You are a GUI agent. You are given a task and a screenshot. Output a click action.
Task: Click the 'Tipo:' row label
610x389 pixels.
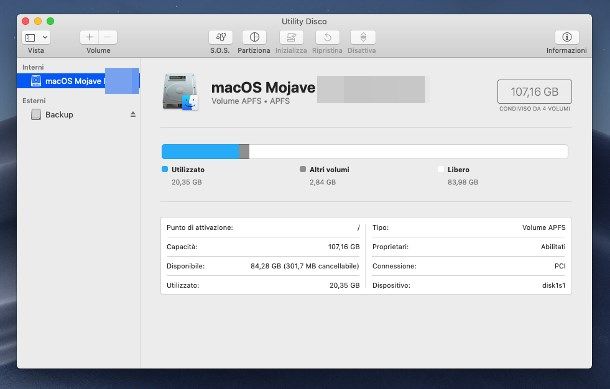coord(380,228)
